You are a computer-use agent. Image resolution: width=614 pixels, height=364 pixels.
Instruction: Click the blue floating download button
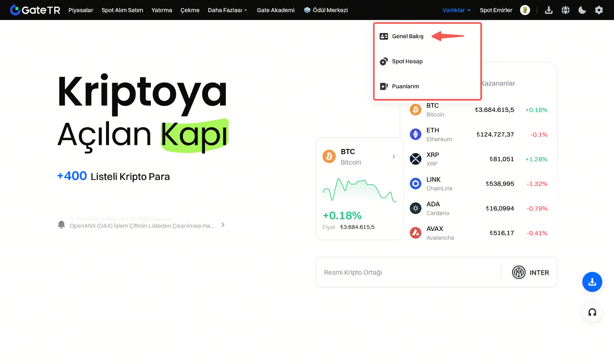592,282
